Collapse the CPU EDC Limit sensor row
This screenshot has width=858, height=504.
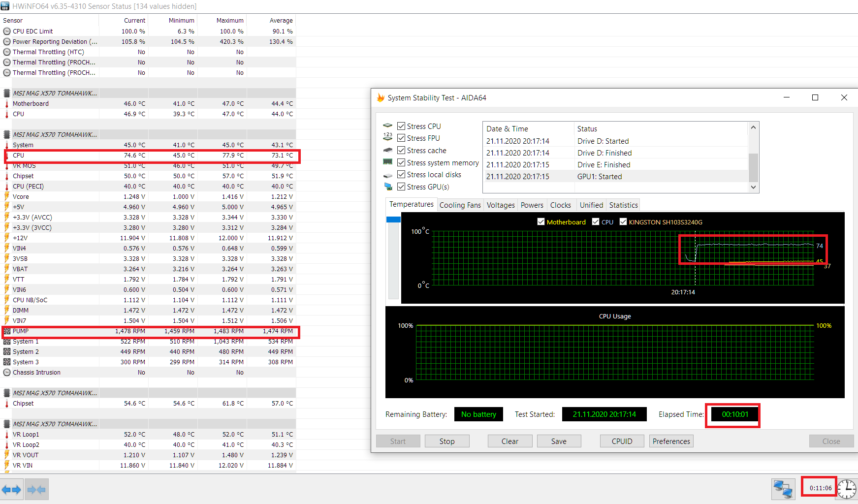(x=6, y=31)
